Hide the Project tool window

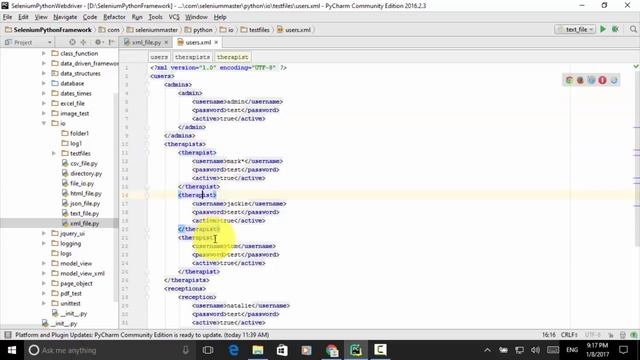point(111,42)
